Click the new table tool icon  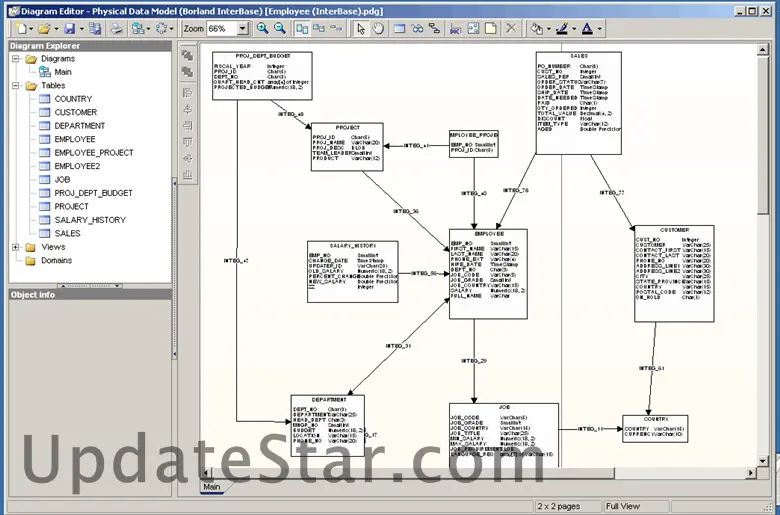(399, 28)
